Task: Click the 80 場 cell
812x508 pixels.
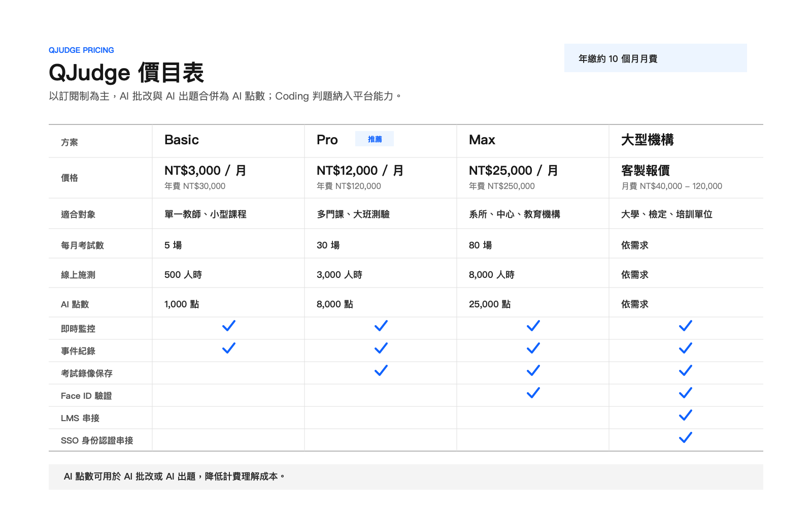Action: click(x=481, y=245)
